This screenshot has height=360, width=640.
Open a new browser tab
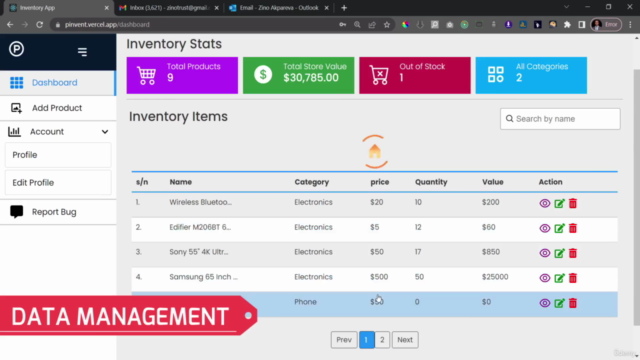[x=344, y=8]
